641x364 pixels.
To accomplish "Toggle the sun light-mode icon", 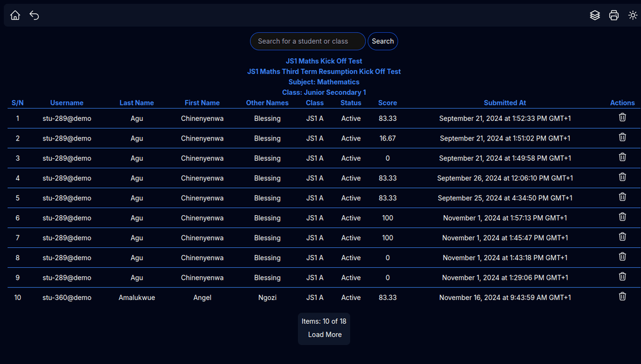I will (x=633, y=15).
